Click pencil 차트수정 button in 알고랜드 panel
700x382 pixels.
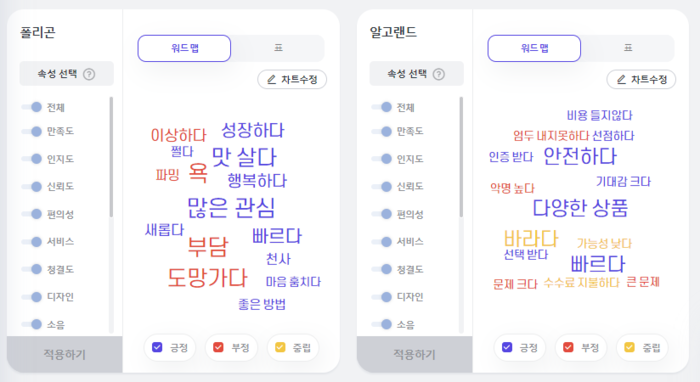(642, 79)
